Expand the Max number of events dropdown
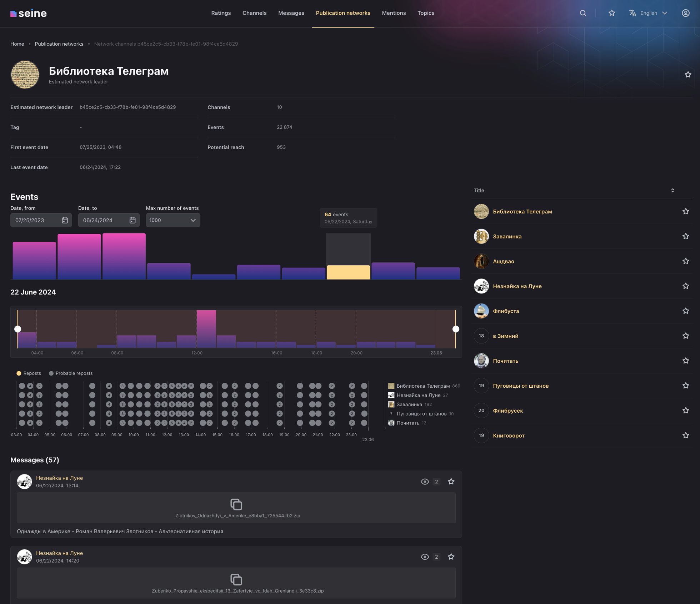The image size is (700, 604). coord(172,220)
